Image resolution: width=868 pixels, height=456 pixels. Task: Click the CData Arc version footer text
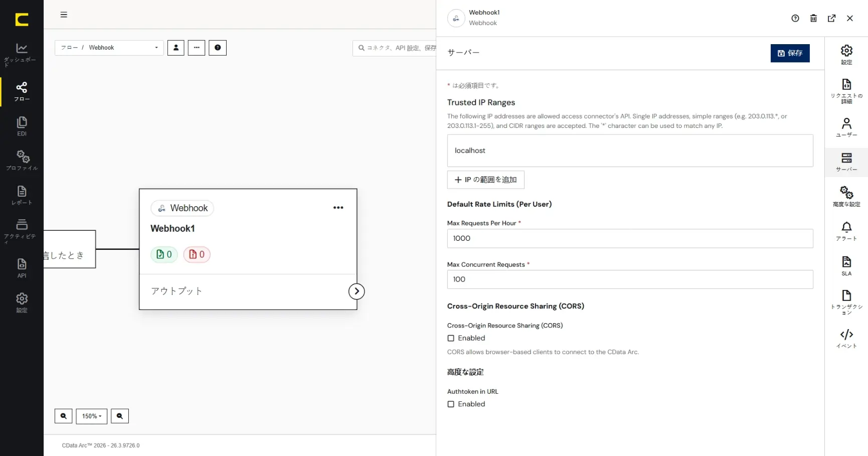tap(101, 445)
